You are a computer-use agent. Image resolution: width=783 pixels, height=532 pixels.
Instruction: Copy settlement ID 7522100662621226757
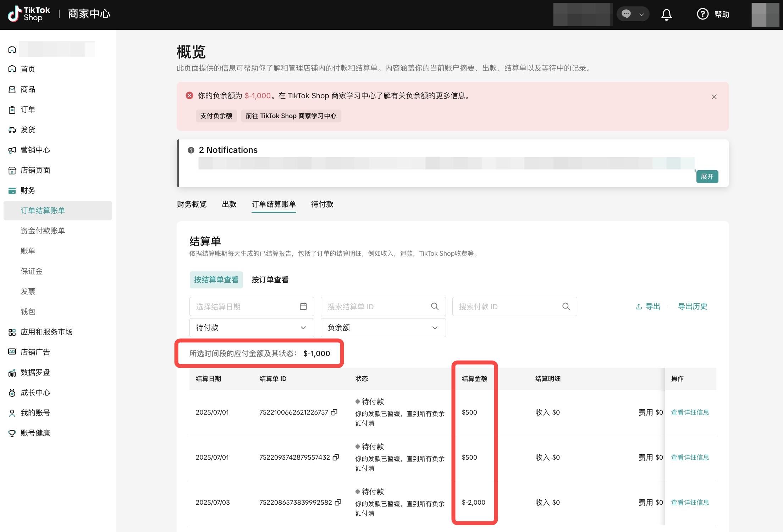click(x=334, y=412)
